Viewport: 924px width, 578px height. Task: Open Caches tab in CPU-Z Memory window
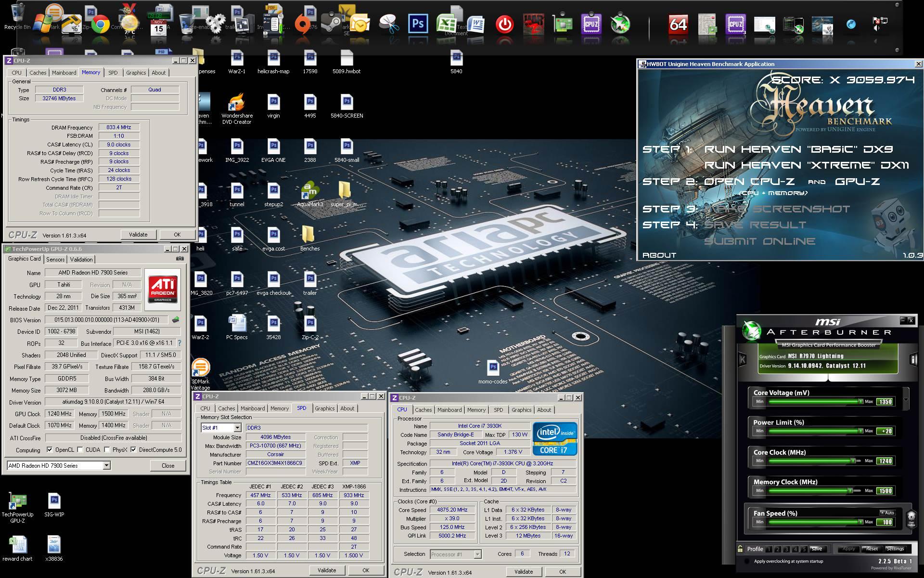tap(38, 73)
